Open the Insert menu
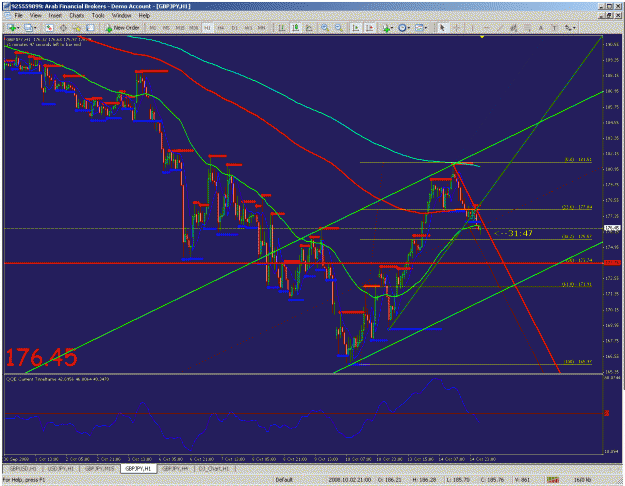 [x=55, y=16]
